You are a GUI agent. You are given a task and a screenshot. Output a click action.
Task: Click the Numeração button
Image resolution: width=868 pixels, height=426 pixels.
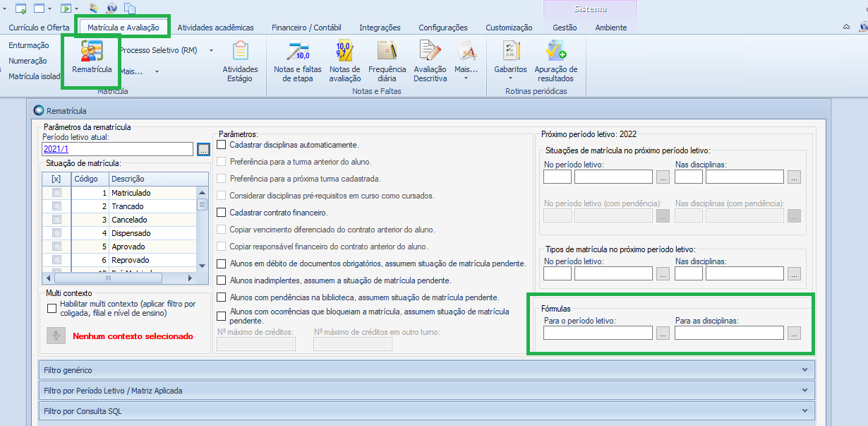click(28, 61)
